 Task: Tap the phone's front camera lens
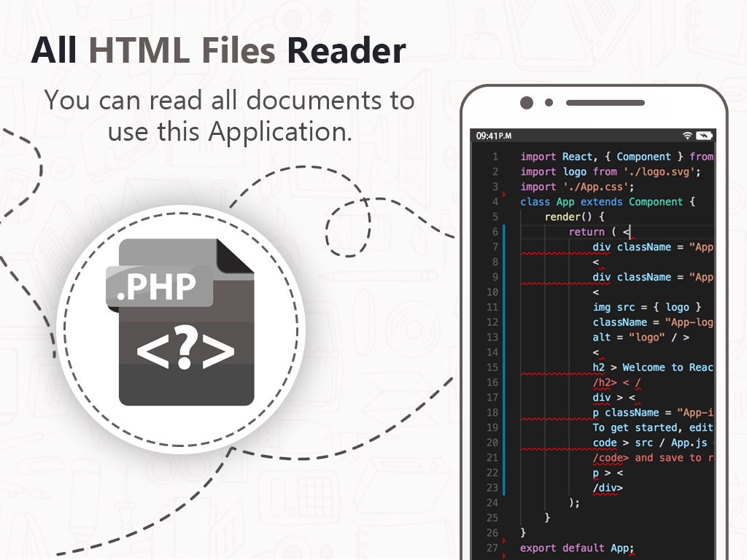coord(526,103)
